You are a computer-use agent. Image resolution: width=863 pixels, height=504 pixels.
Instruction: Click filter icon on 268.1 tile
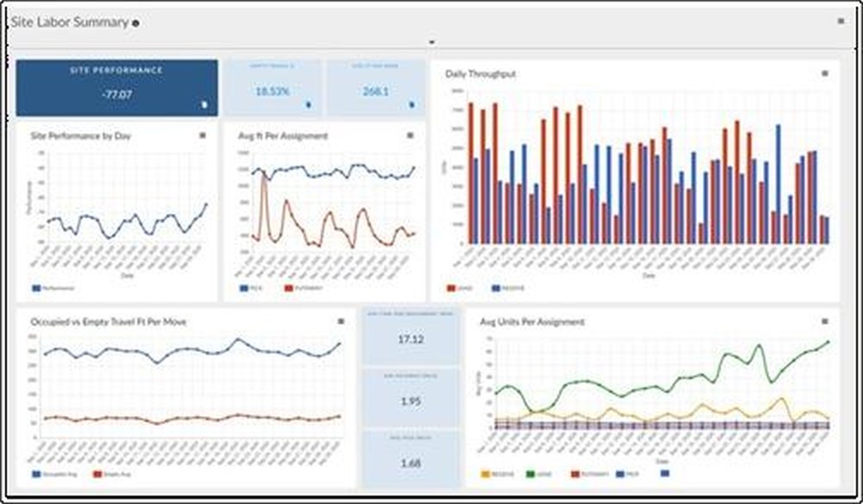(412, 104)
